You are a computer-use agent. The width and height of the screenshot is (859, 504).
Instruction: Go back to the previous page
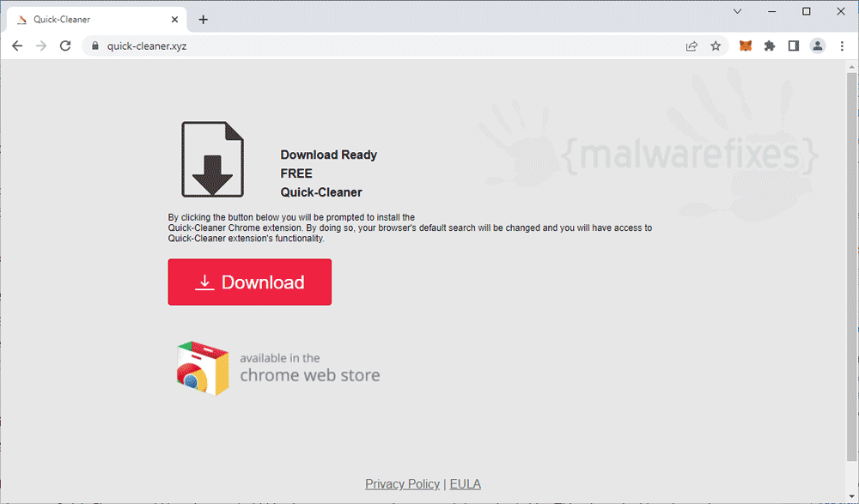tap(17, 46)
